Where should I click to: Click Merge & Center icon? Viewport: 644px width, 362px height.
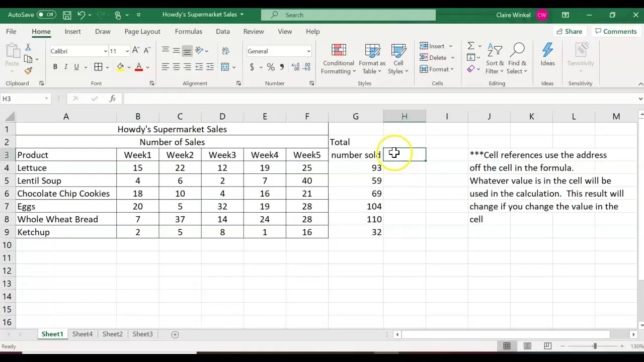[x=225, y=67]
